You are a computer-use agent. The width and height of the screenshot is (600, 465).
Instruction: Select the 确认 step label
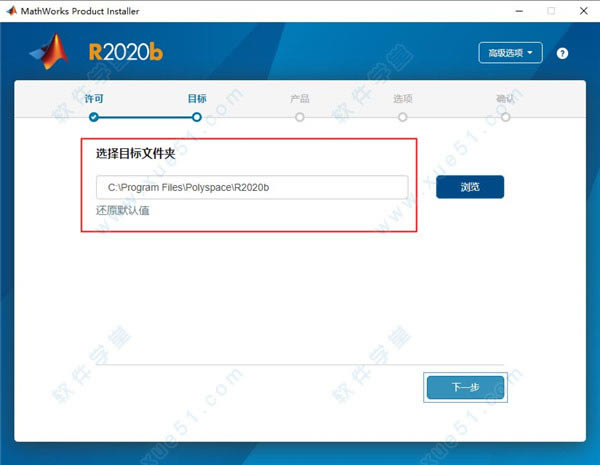pos(505,99)
